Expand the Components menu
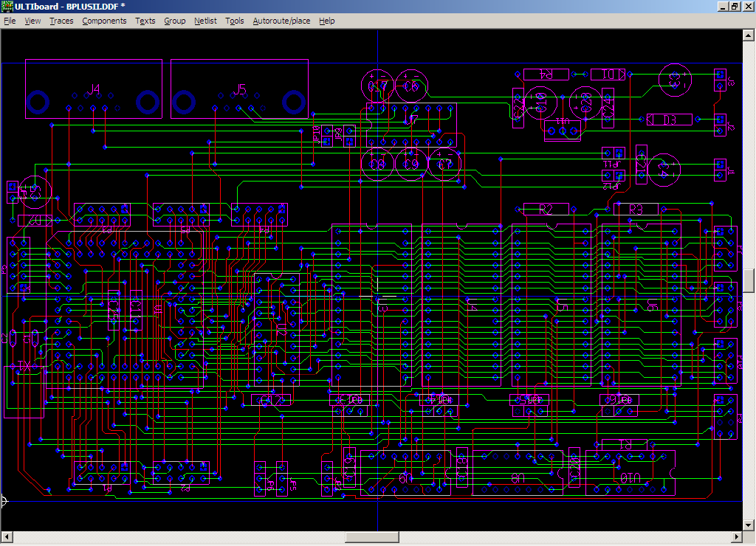The height and width of the screenshot is (546, 756). 104,21
